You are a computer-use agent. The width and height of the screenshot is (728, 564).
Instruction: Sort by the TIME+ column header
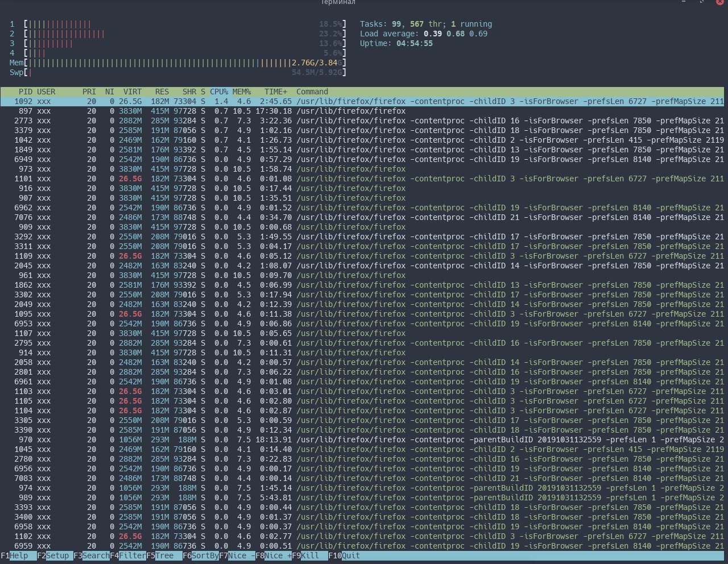coord(276,92)
